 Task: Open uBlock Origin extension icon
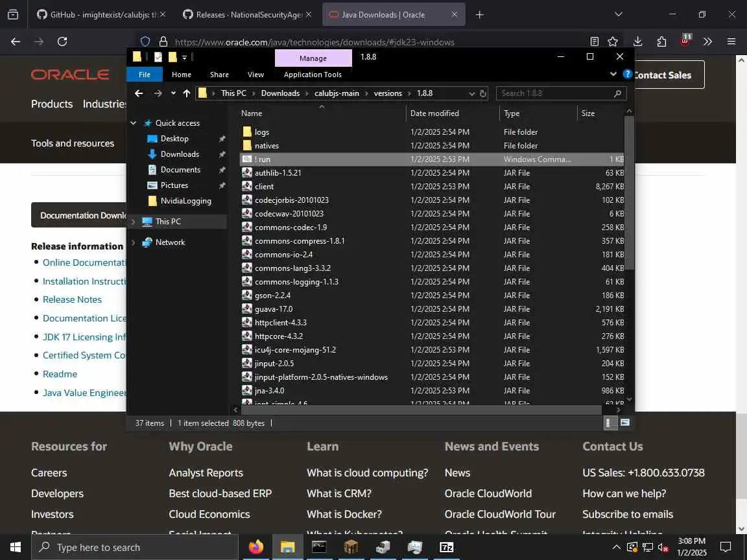point(685,40)
